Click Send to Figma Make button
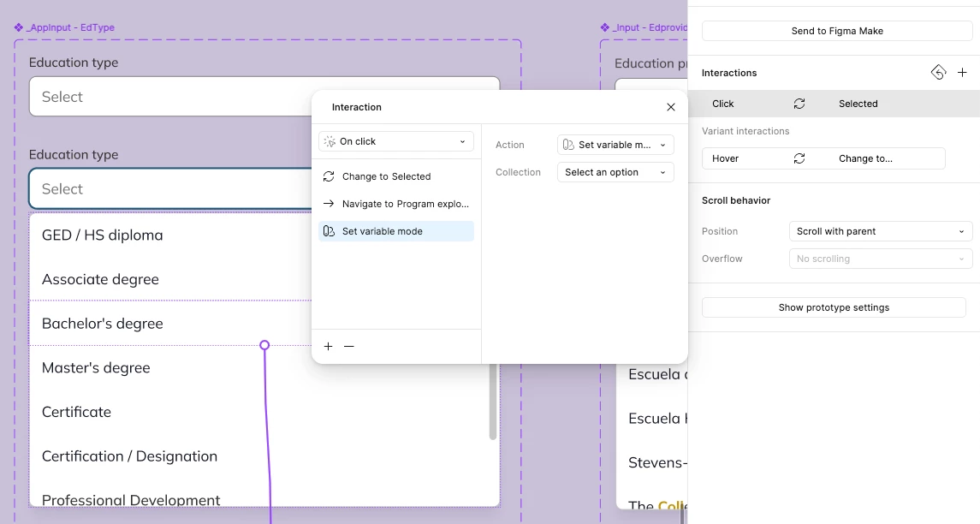The image size is (980, 524). pos(837,31)
